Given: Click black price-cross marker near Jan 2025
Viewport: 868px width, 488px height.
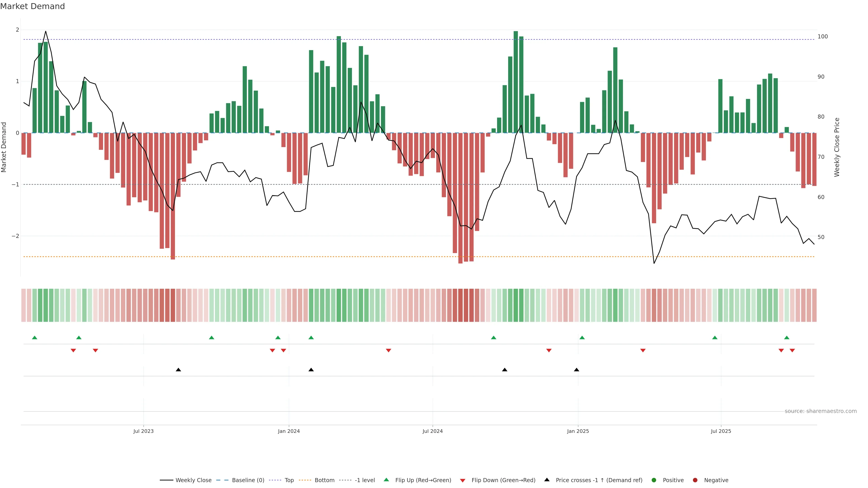Looking at the screenshot, I should [577, 370].
